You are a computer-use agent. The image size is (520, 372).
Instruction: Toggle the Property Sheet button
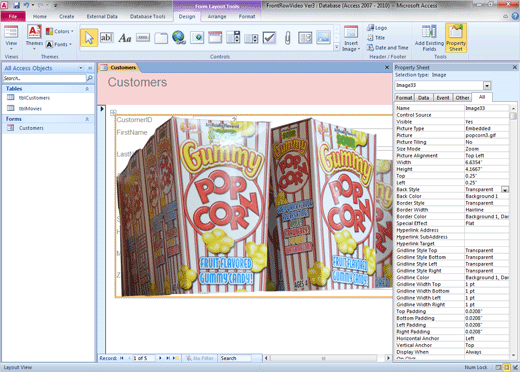click(x=456, y=38)
